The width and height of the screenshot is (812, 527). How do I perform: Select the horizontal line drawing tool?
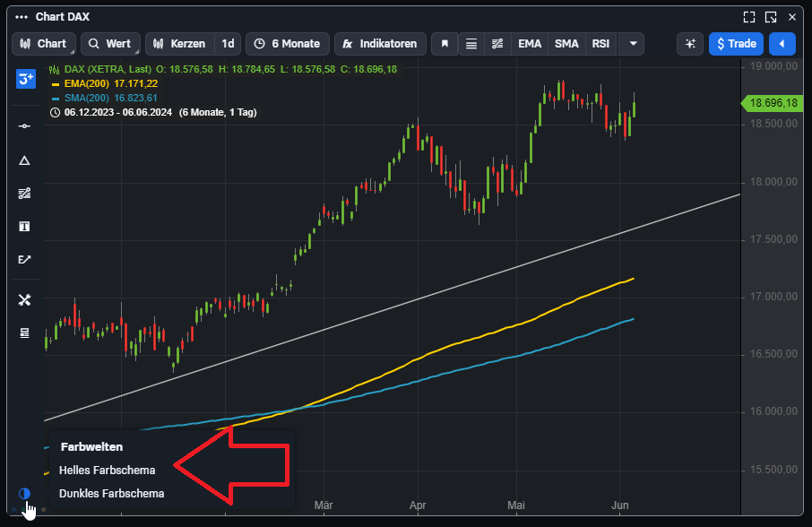[x=24, y=125]
